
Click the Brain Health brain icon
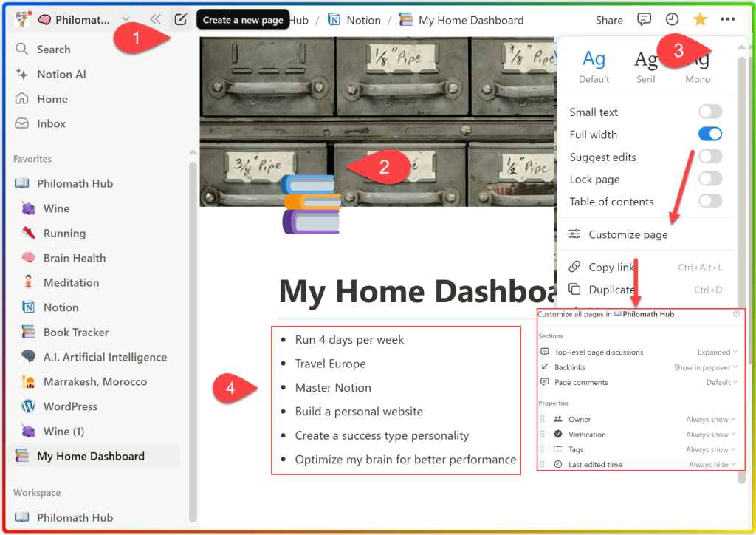pos(29,258)
